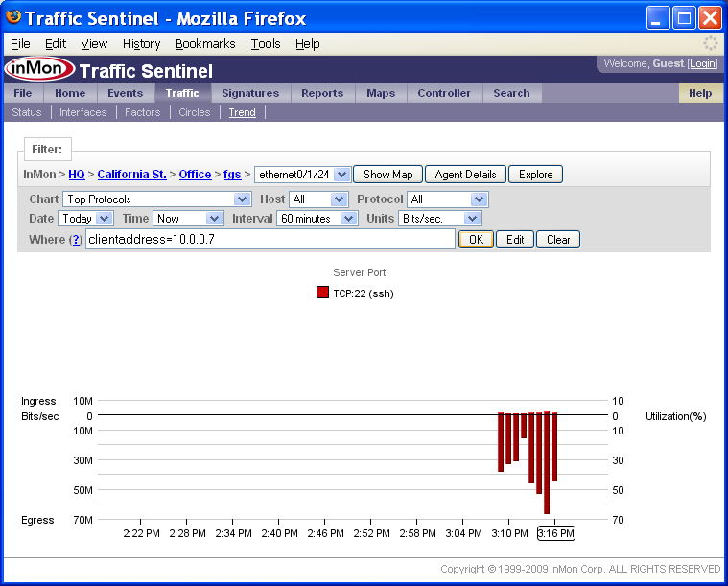The height and width of the screenshot is (586, 728).
Task: Open the ethernet0/1/24 interface dropdown
Action: pos(303,175)
